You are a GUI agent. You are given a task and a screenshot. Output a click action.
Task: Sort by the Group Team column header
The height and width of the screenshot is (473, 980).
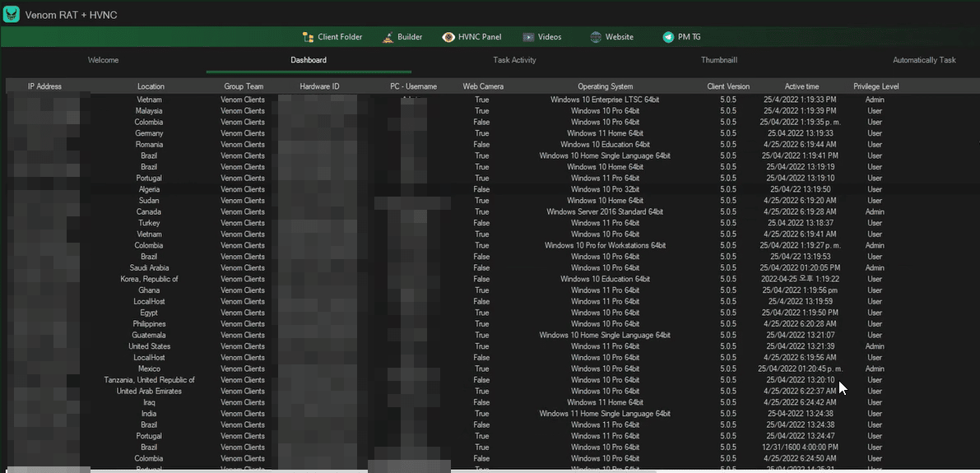click(244, 86)
